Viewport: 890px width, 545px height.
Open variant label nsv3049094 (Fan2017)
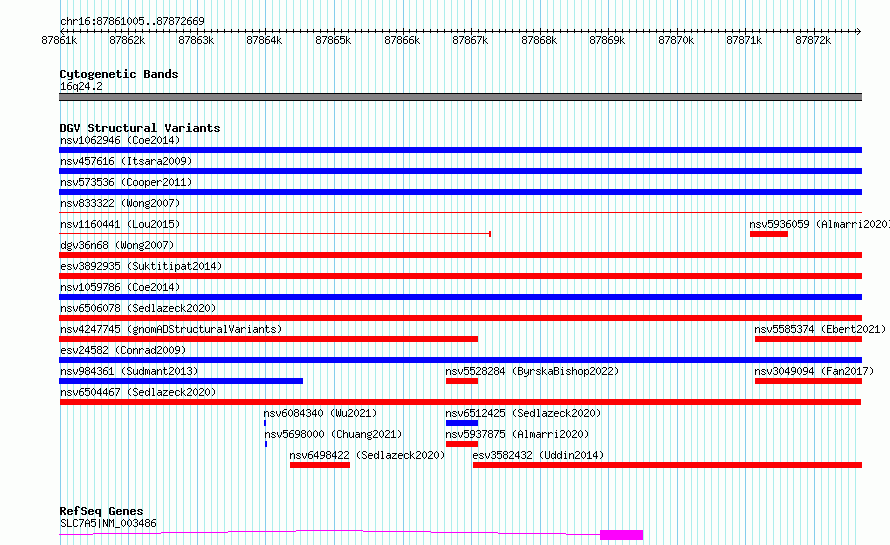point(814,371)
